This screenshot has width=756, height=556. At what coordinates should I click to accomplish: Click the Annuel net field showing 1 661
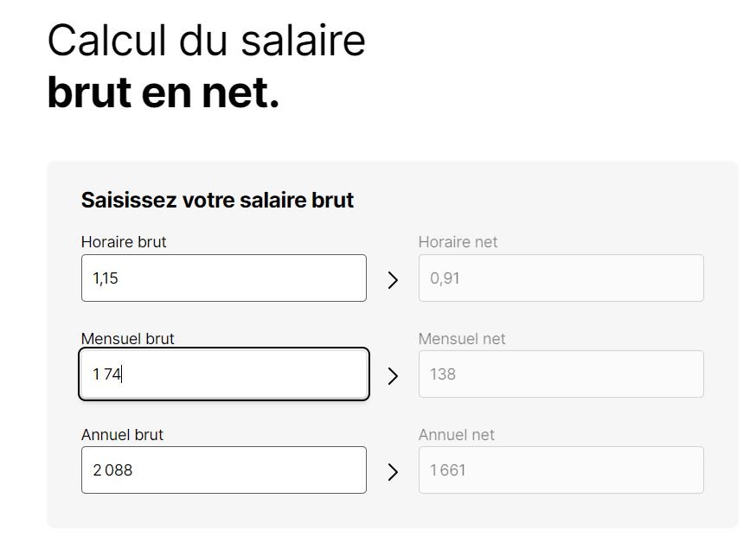pos(561,470)
